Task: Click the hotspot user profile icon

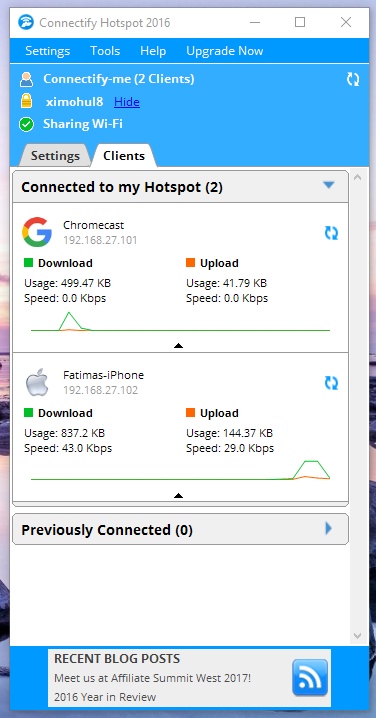Action: point(27,79)
